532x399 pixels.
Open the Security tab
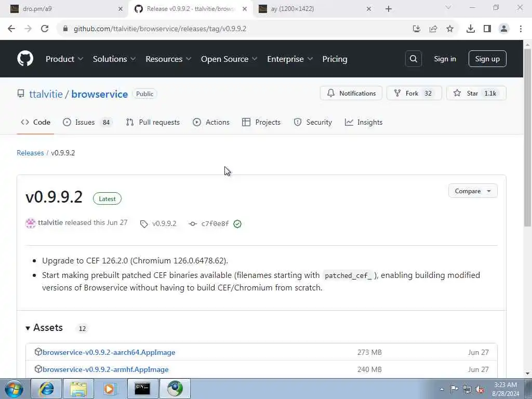(x=312, y=122)
